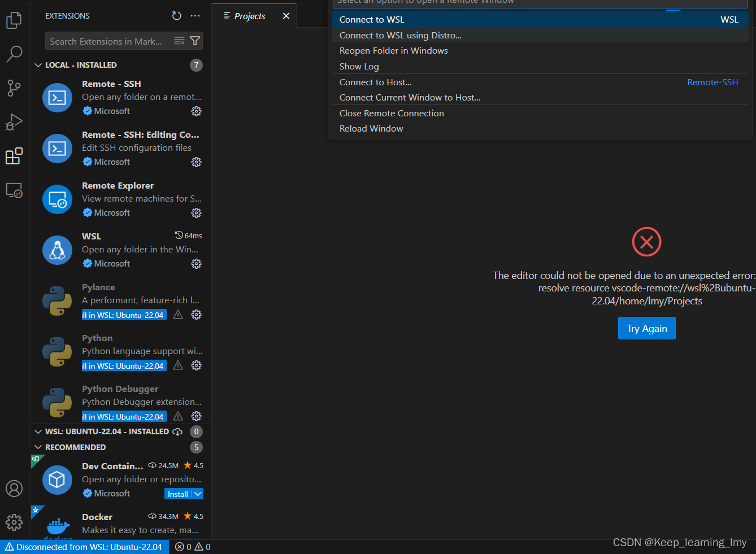Open the Remote Explorer extension entry
The image size is (756, 554).
tap(121, 199)
